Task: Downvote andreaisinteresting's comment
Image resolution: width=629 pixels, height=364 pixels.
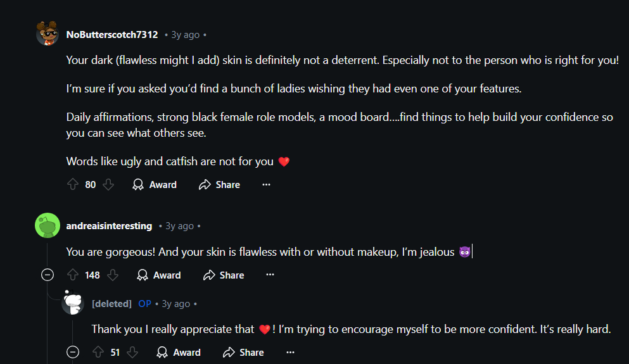Action: (113, 275)
